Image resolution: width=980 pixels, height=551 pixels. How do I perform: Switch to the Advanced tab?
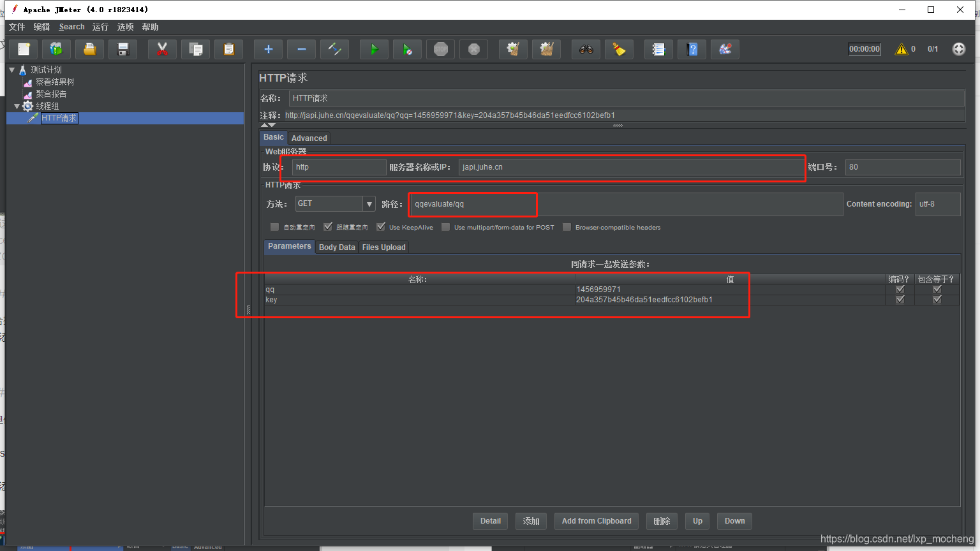coord(309,138)
